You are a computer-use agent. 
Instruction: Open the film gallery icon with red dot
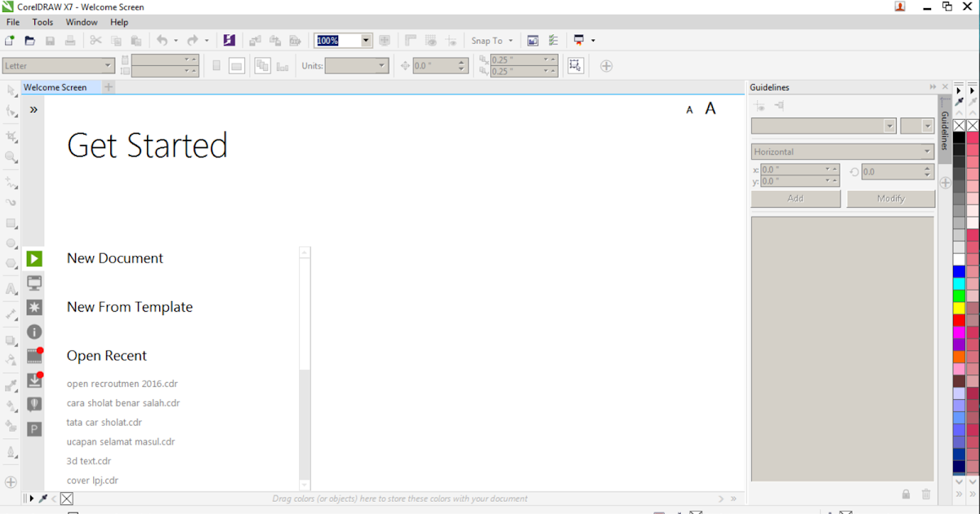point(34,356)
